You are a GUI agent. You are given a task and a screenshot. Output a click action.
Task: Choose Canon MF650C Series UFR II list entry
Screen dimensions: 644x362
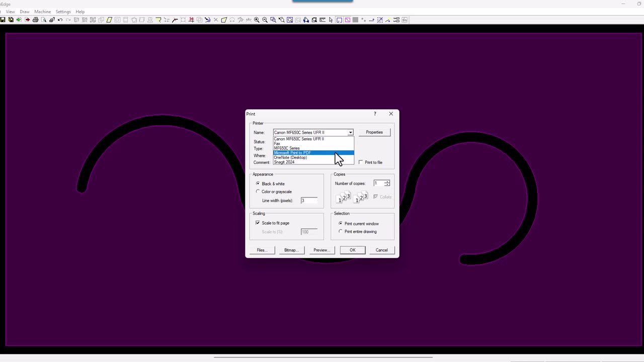click(313, 139)
